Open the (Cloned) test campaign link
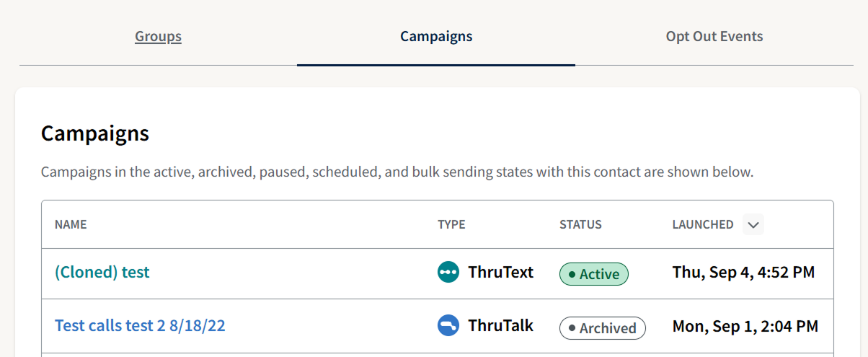868x357 pixels. click(102, 273)
